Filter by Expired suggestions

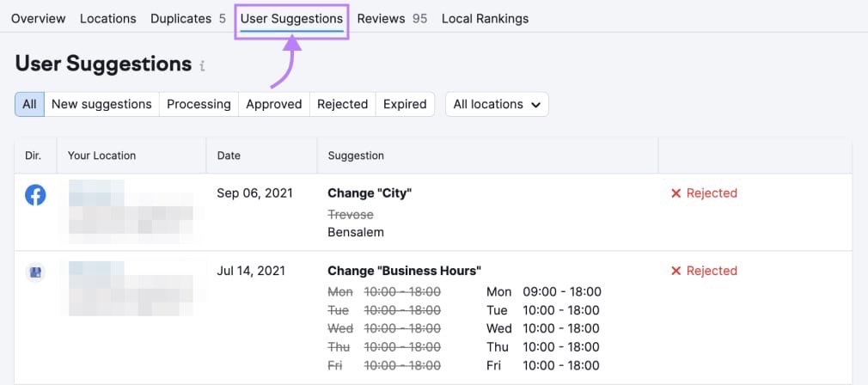tap(405, 104)
